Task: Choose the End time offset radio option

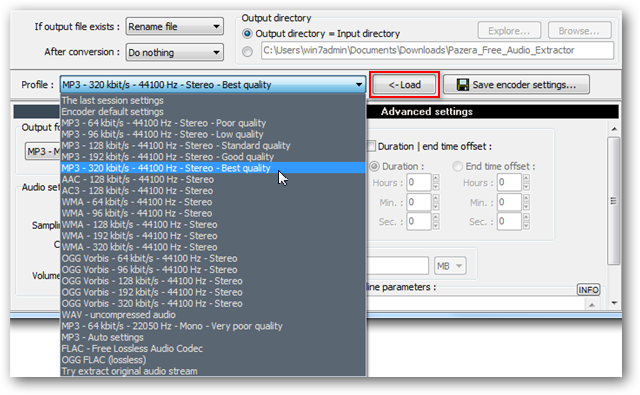Action: (457, 166)
